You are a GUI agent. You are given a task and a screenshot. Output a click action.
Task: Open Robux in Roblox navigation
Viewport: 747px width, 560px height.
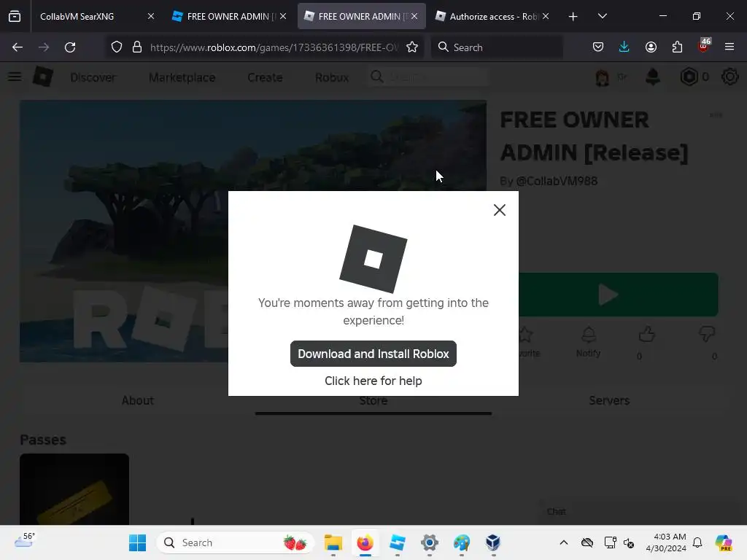(x=332, y=77)
